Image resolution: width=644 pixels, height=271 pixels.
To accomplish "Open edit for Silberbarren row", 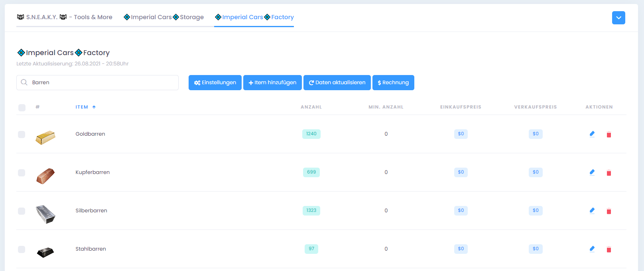I will tap(592, 211).
